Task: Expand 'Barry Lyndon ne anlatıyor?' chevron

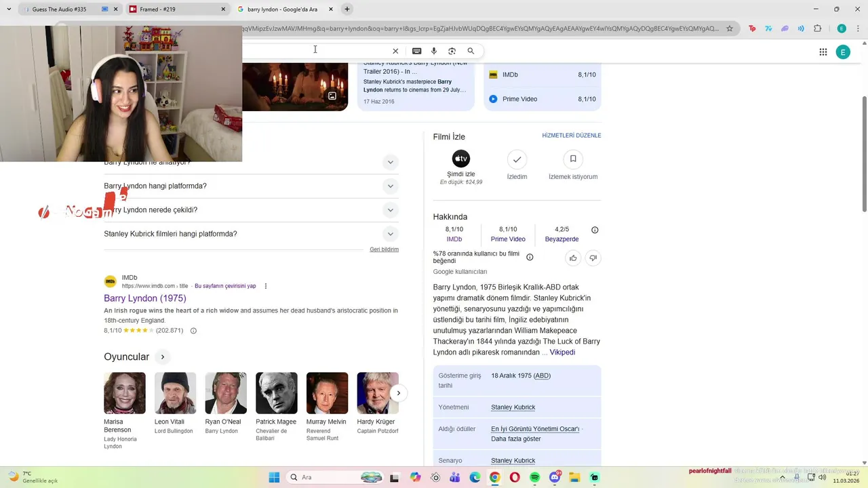Action: click(390, 162)
